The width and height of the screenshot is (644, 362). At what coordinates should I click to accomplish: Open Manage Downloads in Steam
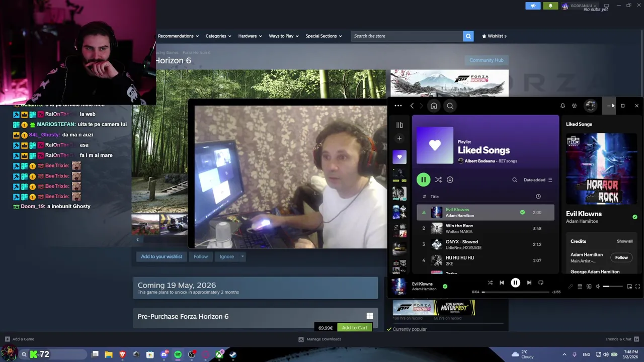pos(320,339)
